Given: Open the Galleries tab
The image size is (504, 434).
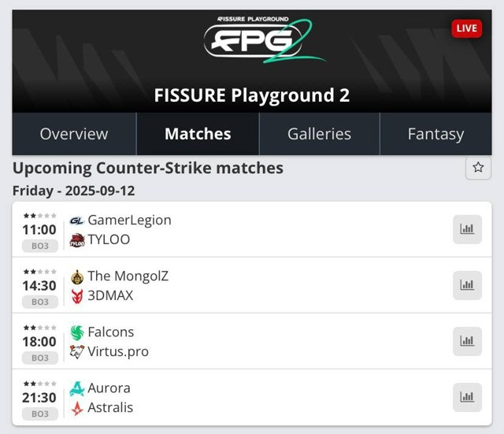Looking at the screenshot, I should point(319,134).
